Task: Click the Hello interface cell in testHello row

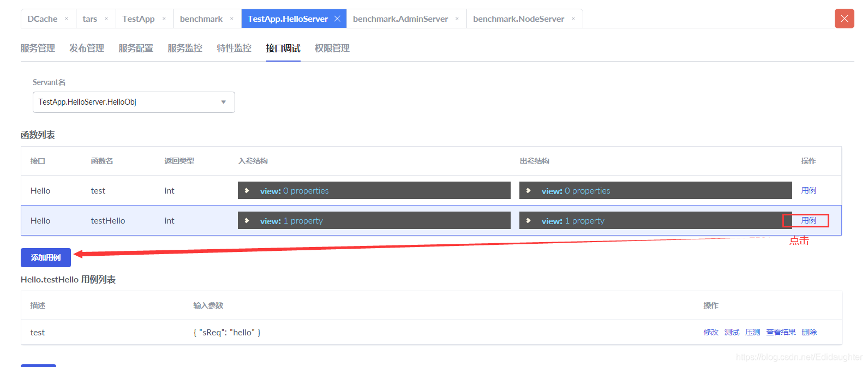Action: (x=40, y=220)
